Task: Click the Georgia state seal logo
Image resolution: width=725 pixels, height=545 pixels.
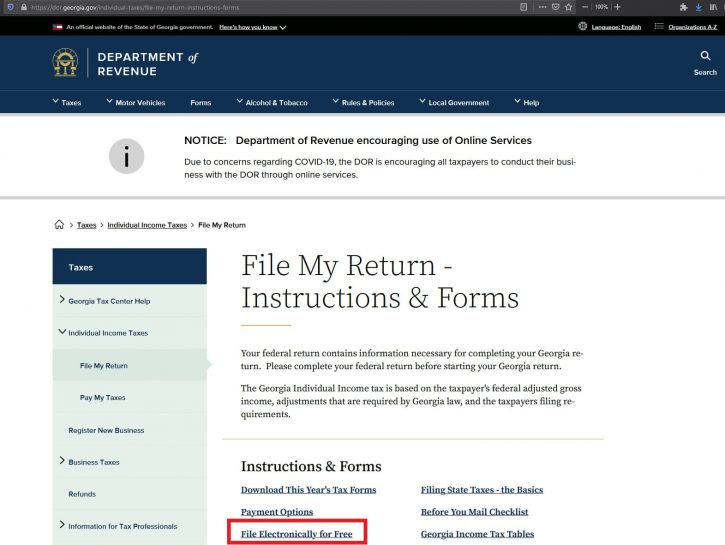Action: pyautogui.click(x=65, y=63)
